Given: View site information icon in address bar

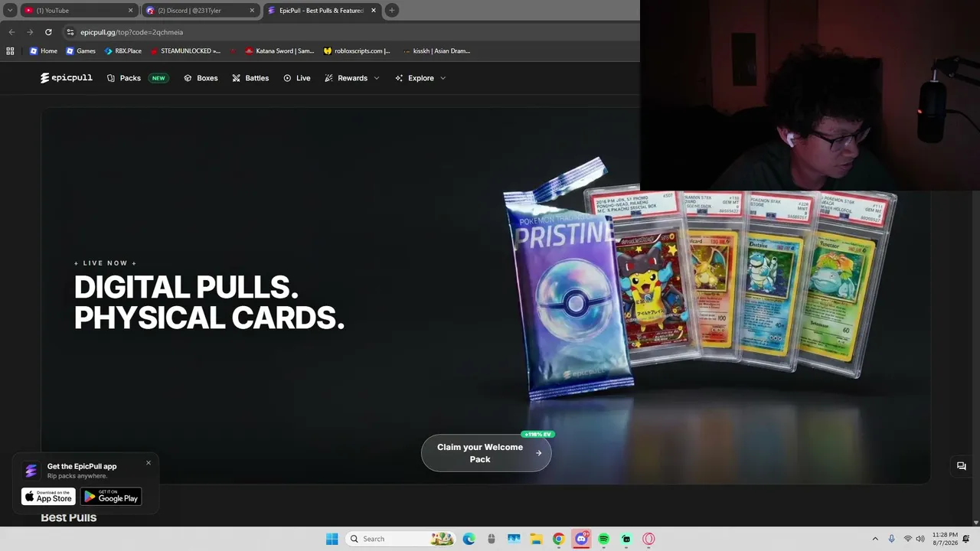Looking at the screenshot, I should 70,32.
